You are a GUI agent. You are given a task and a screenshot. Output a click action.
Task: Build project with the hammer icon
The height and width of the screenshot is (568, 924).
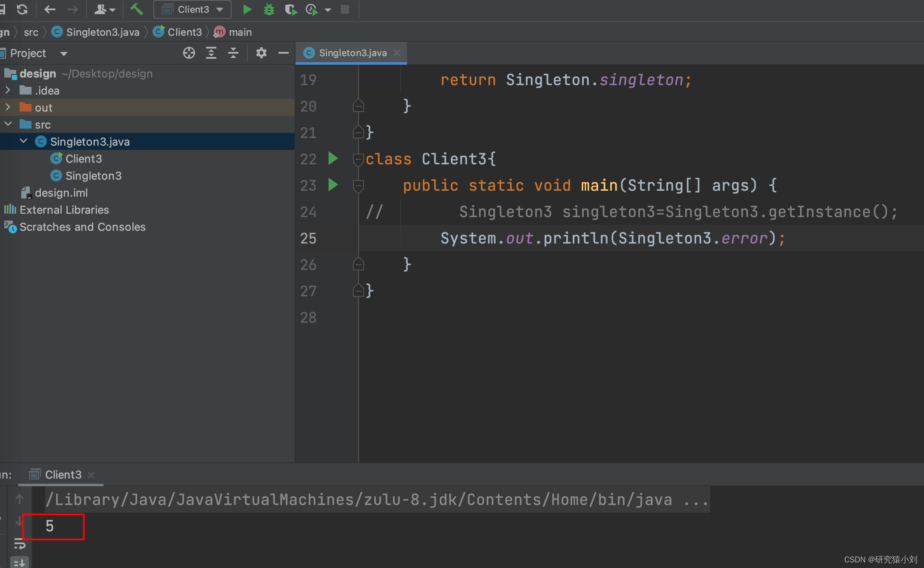click(136, 9)
